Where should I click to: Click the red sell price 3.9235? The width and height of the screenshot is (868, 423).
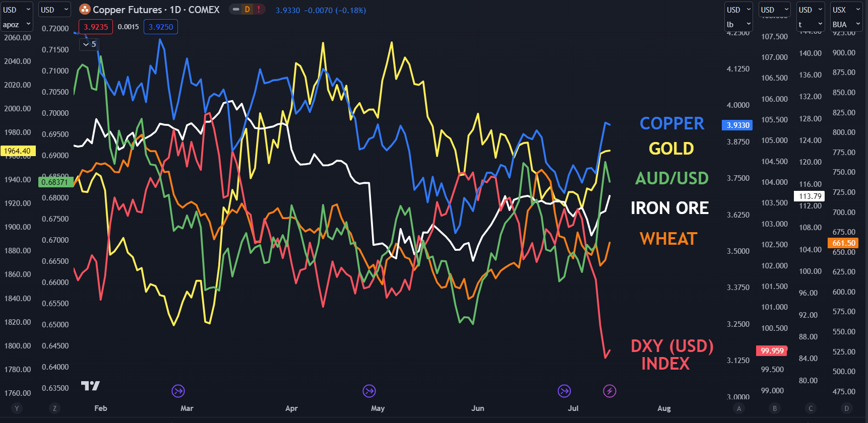(96, 27)
